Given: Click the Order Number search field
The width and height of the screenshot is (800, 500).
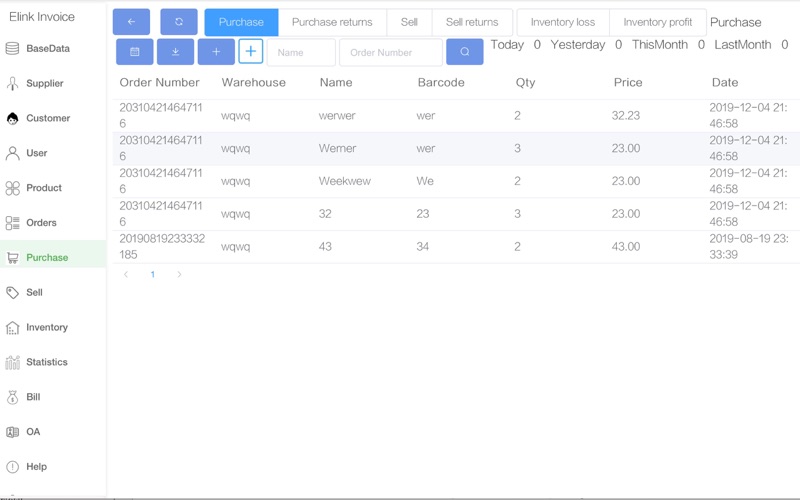Looking at the screenshot, I should coord(391,52).
